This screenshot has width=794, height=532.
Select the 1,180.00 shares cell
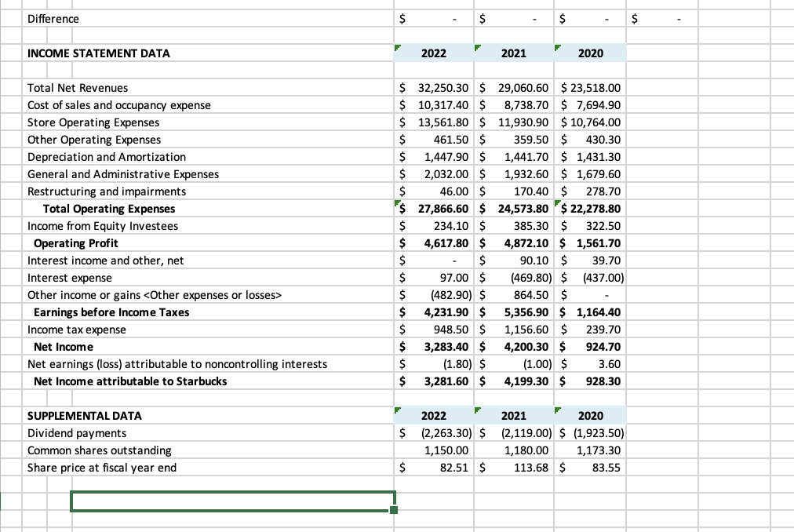coord(514,450)
